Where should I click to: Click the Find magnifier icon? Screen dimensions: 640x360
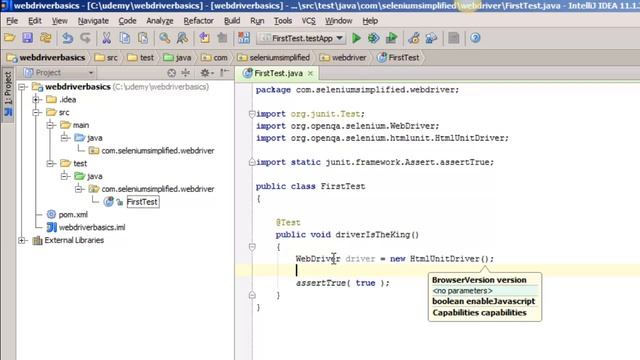(x=164, y=38)
